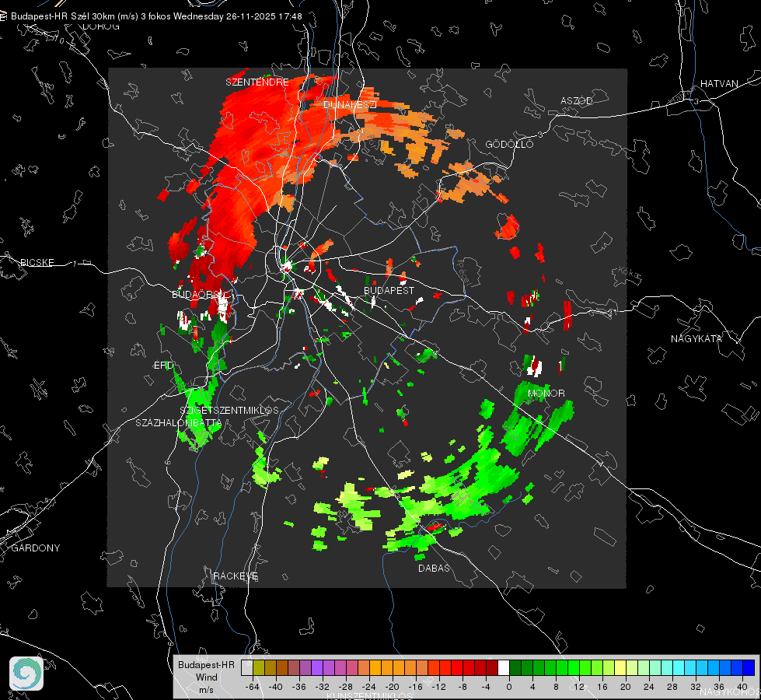Click the '-8' legend value
Viewport: 761px width, 700px height.
point(463,687)
